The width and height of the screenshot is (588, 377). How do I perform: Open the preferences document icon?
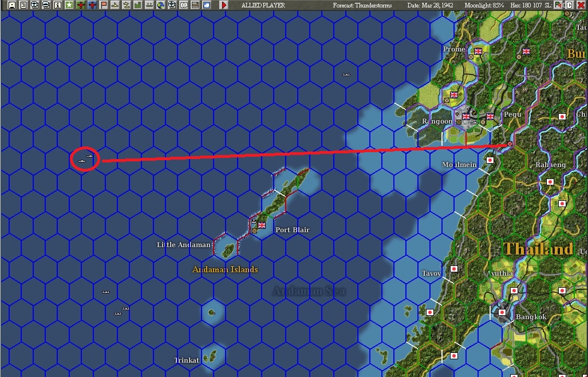[x=23, y=5]
